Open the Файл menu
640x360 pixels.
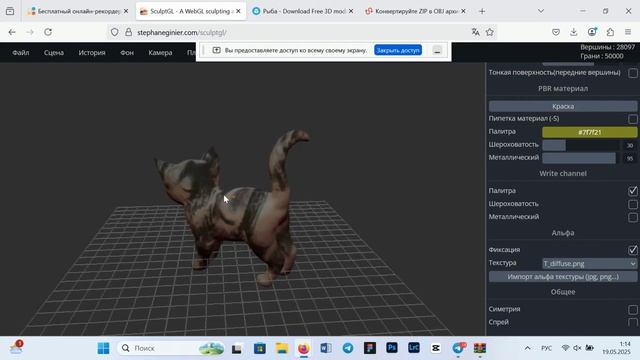(x=20, y=53)
